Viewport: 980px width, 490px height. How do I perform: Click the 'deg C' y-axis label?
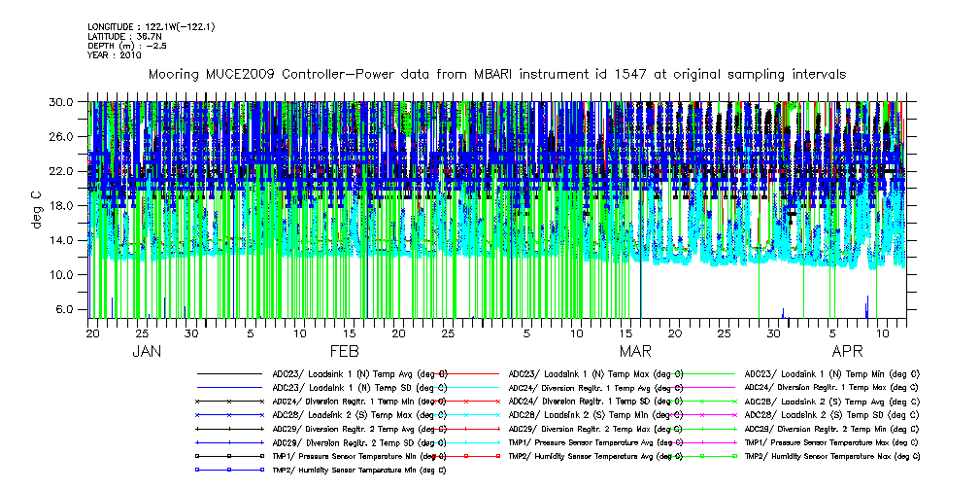(x=37, y=210)
